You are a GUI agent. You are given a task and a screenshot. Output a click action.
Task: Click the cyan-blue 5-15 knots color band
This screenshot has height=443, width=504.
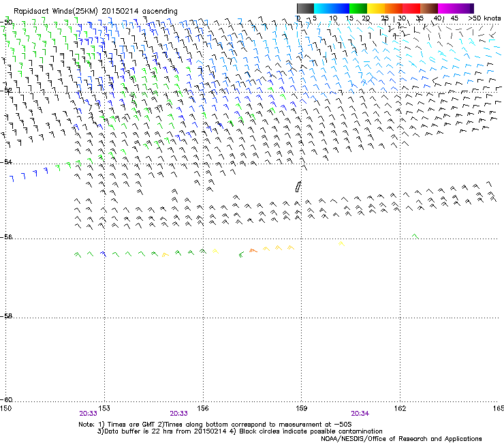pos(332,8)
